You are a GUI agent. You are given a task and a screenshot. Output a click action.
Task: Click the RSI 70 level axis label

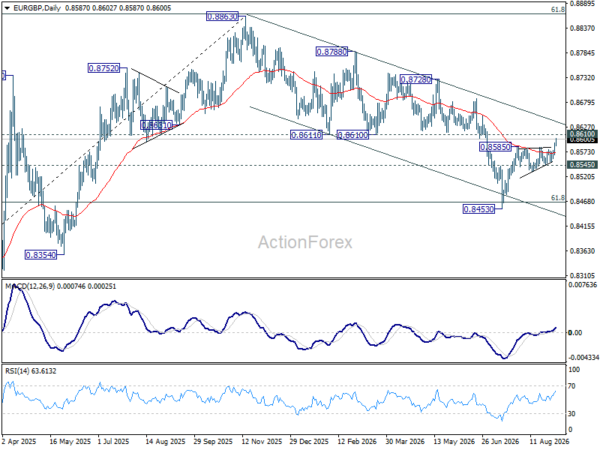pyautogui.click(x=572, y=386)
